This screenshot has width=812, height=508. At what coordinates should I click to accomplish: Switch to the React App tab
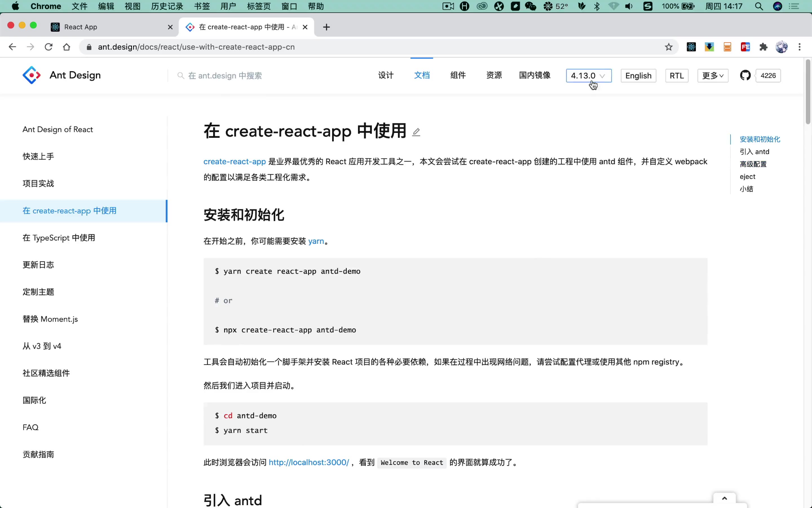[x=80, y=27]
